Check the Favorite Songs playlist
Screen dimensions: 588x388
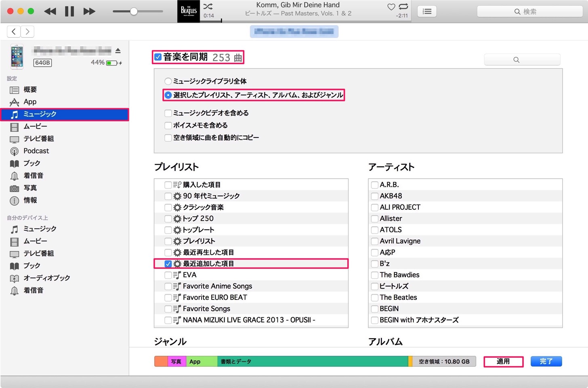[x=168, y=309]
